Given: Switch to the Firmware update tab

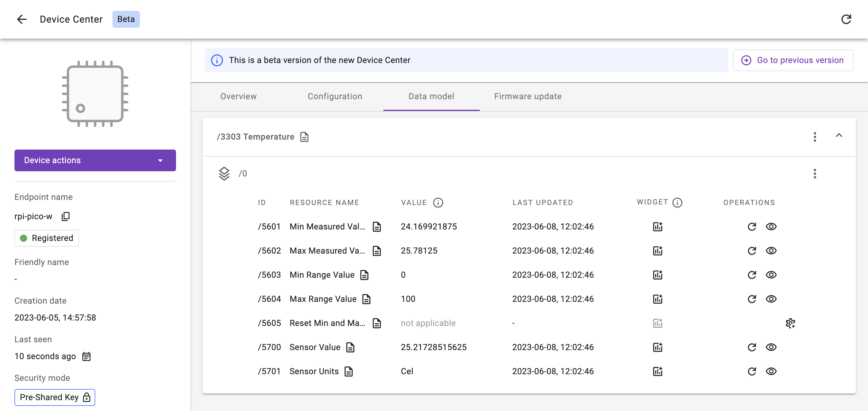Looking at the screenshot, I should [x=527, y=96].
